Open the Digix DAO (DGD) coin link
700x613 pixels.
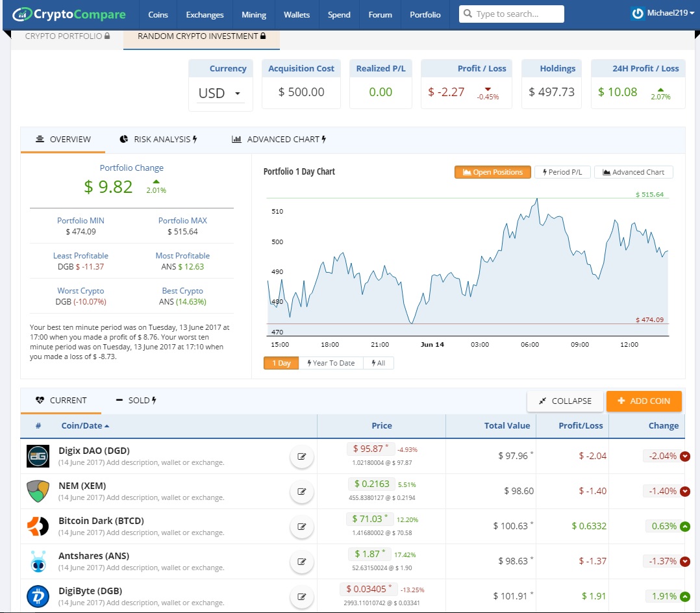tap(94, 451)
